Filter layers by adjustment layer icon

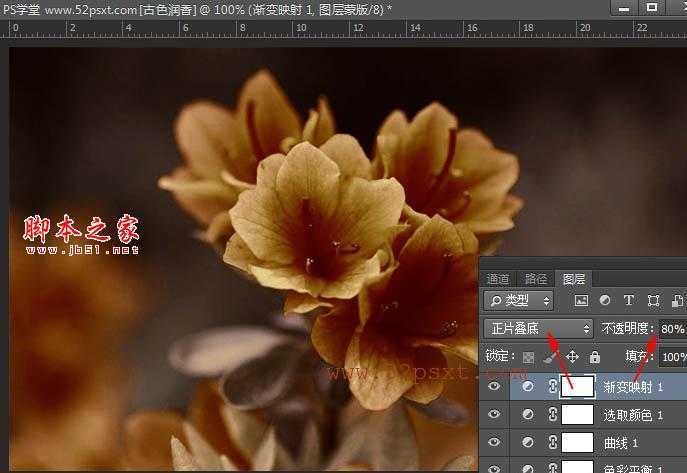605,300
